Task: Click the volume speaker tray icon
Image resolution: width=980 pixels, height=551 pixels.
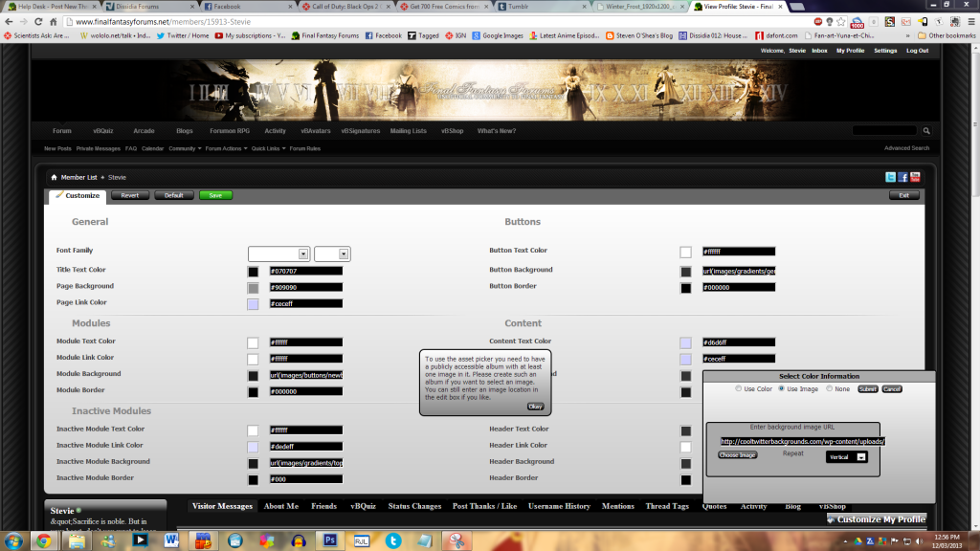Action: (x=919, y=541)
